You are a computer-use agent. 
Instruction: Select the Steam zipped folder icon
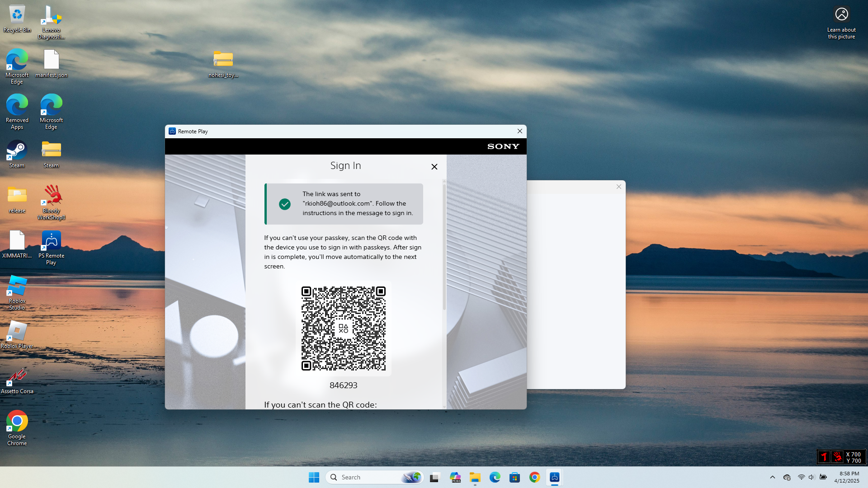(51, 154)
